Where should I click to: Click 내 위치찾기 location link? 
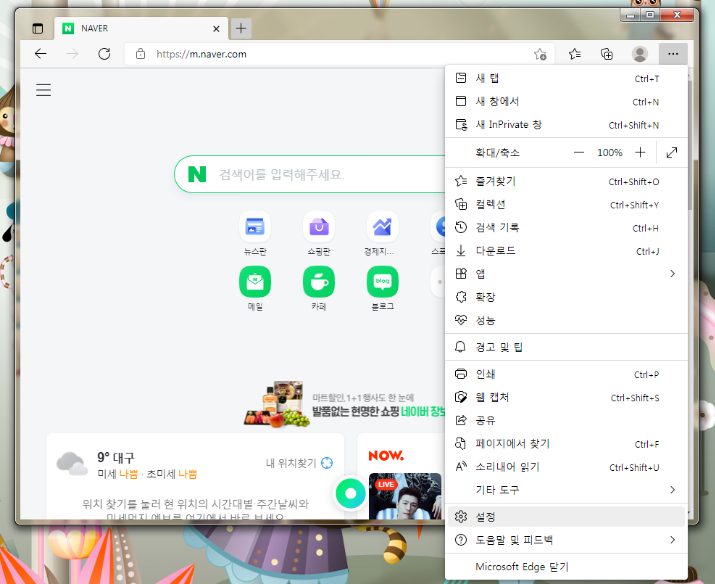point(299,463)
